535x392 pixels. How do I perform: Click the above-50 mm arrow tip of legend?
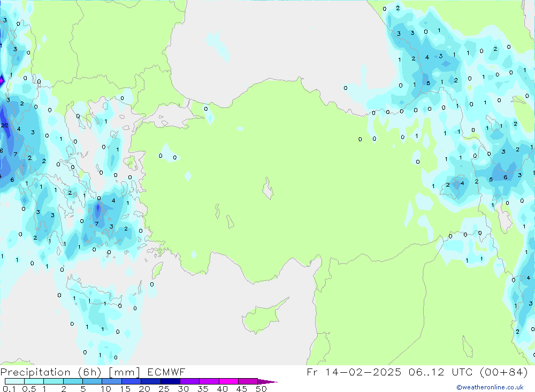point(267,382)
